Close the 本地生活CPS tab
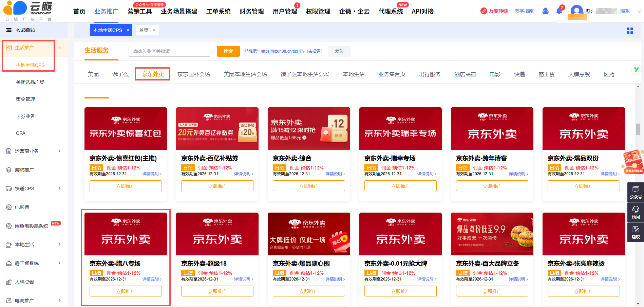Image resolution: width=644 pixels, height=307 pixels. point(128,30)
